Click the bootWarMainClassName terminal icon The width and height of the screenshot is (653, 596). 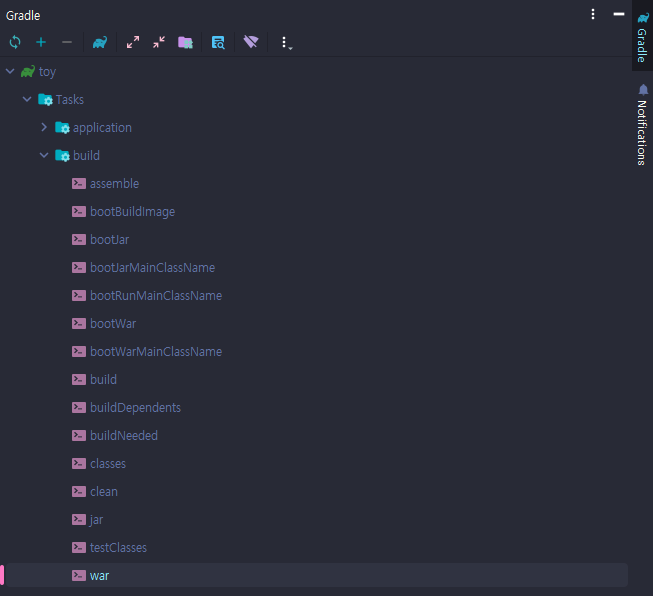click(79, 351)
